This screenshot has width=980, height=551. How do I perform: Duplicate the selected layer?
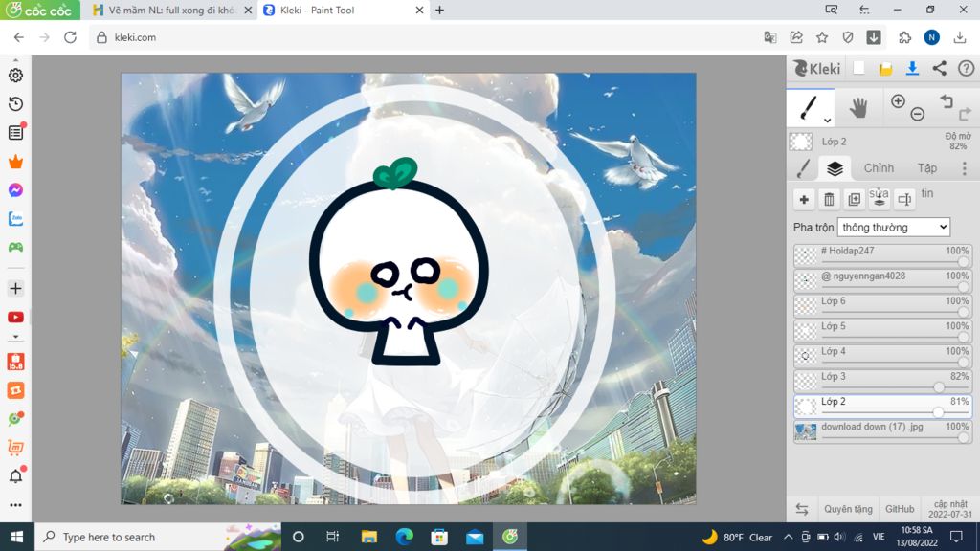855,199
